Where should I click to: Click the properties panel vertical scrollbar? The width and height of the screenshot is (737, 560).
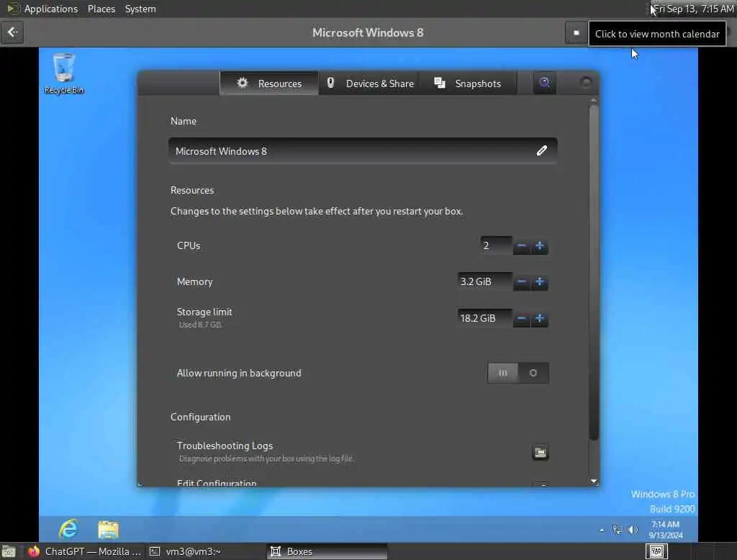[x=594, y=272]
